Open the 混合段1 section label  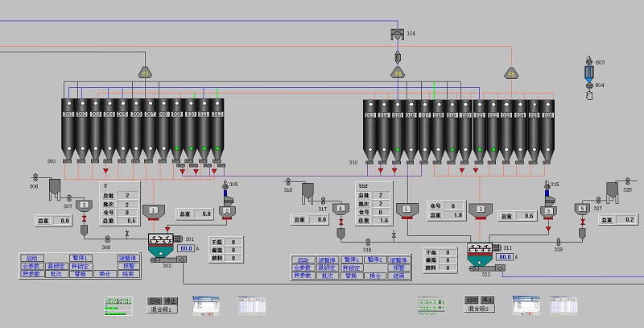pos(163,308)
